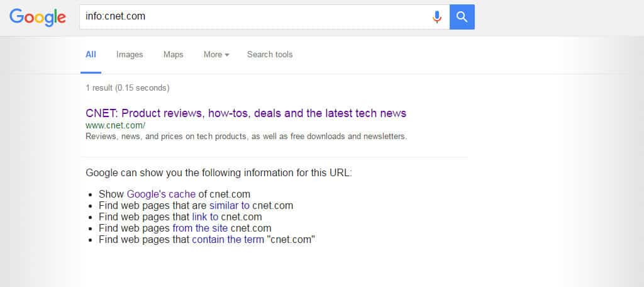Select the All tab
The height and width of the screenshot is (287, 644).
[91, 54]
